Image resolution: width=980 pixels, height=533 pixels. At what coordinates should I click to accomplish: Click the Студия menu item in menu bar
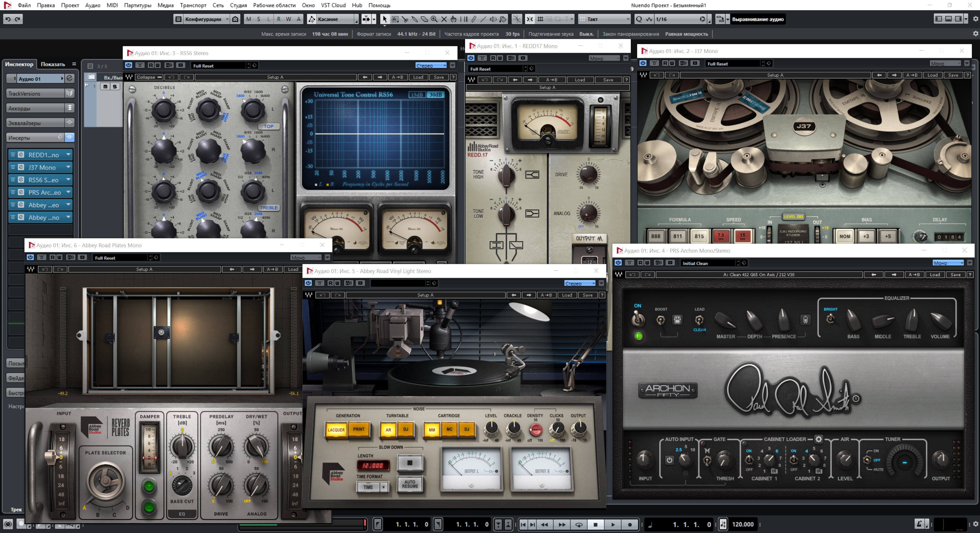[x=238, y=5]
